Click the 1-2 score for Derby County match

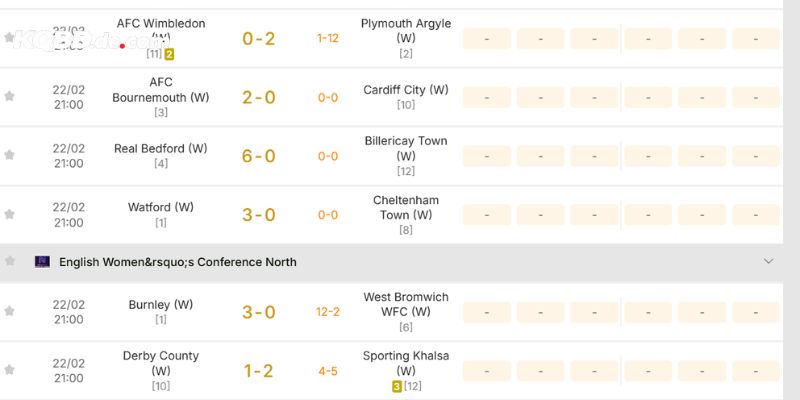(x=259, y=371)
